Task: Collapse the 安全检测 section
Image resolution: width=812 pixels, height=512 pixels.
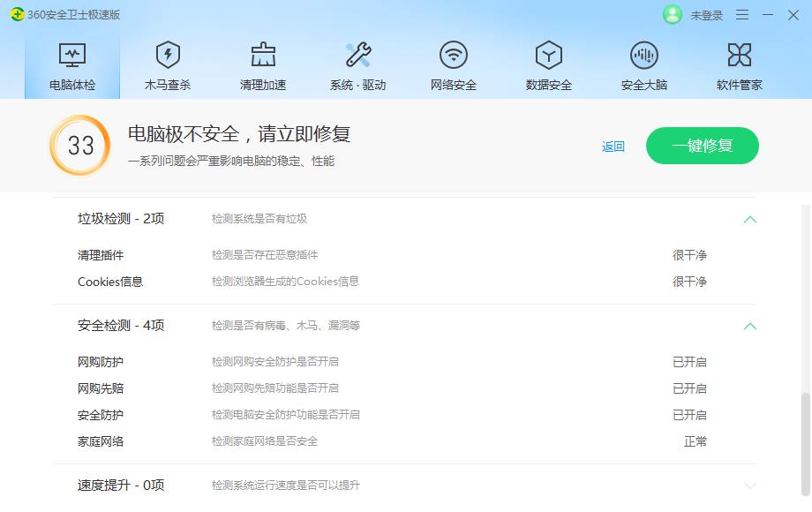Action: [749, 326]
